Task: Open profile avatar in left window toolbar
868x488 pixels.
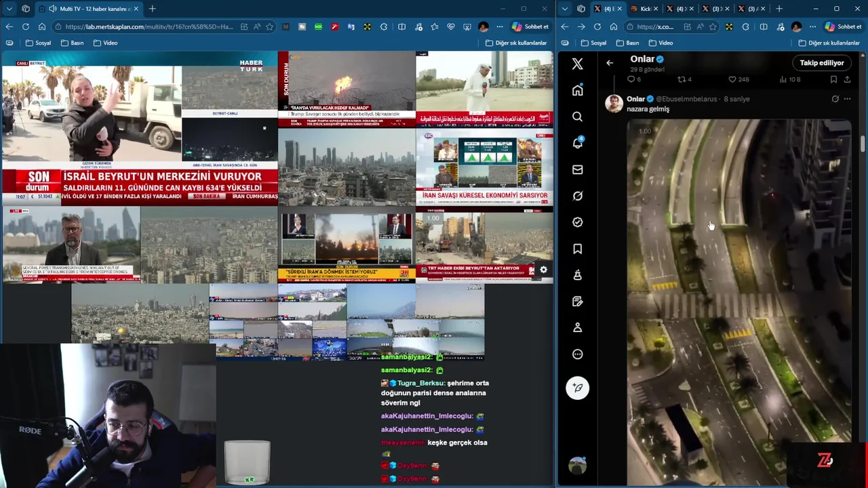Action: tap(483, 26)
